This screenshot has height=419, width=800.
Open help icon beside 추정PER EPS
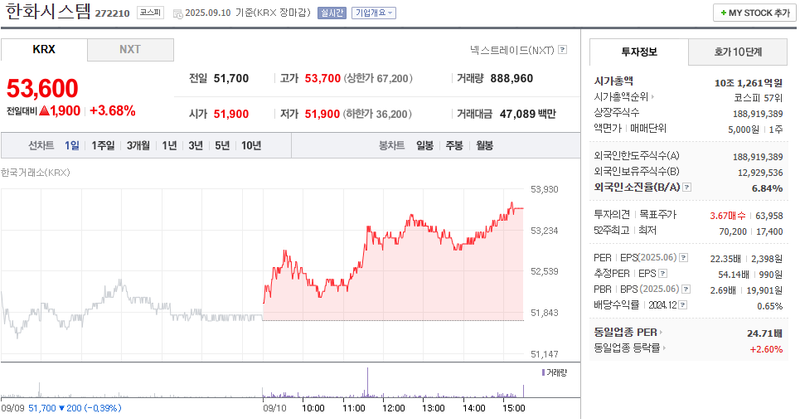tap(663, 274)
